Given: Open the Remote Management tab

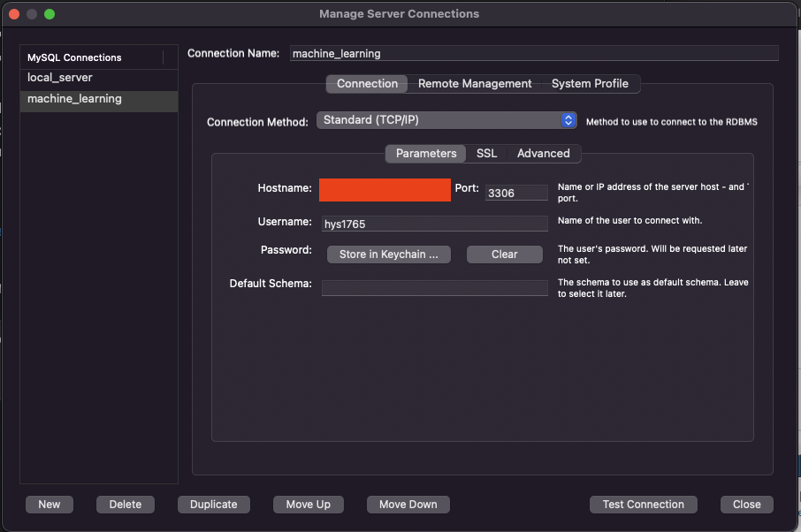Looking at the screenshot, I should 475,84.
